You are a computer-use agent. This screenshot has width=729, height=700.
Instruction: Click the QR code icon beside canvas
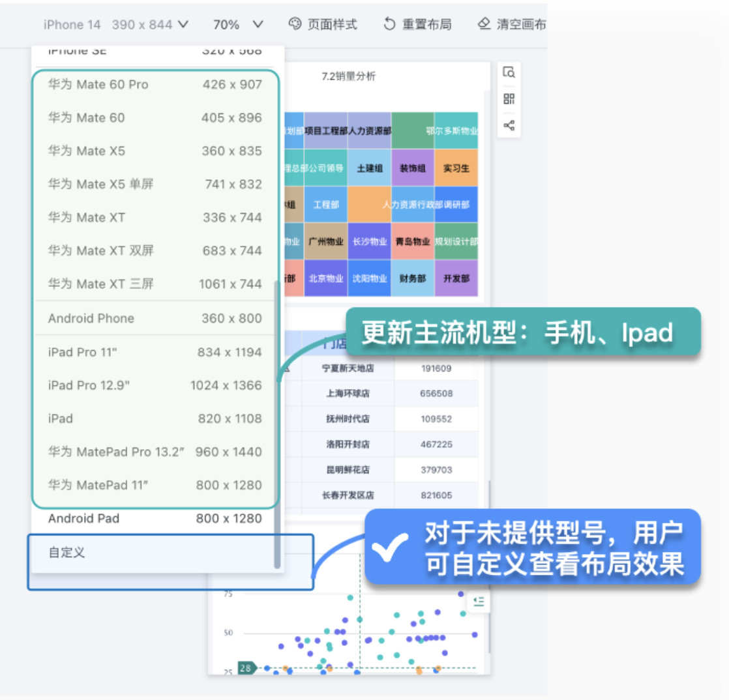[x=509, y=98]
